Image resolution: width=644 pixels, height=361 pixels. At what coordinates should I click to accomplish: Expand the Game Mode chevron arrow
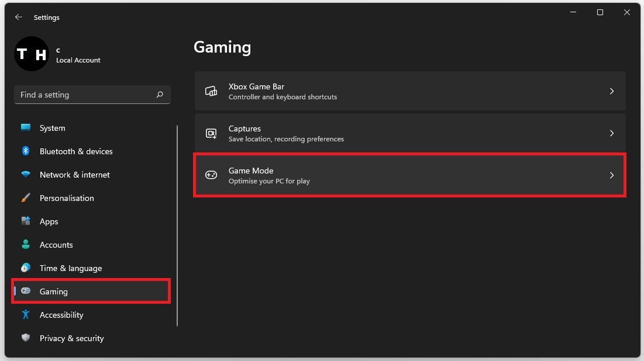pyautogui.click(x=612, y=175)
